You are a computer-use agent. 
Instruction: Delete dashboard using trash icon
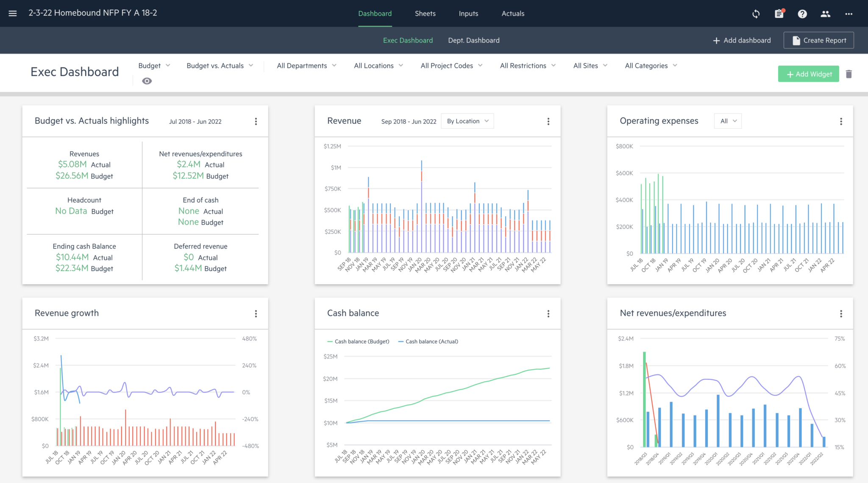point(849,74)
